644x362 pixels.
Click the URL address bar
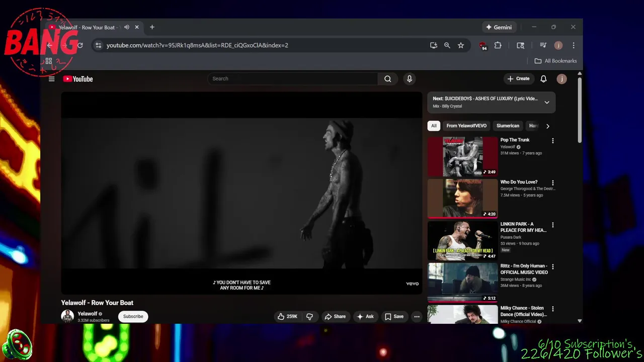click(x=262, y=45)
